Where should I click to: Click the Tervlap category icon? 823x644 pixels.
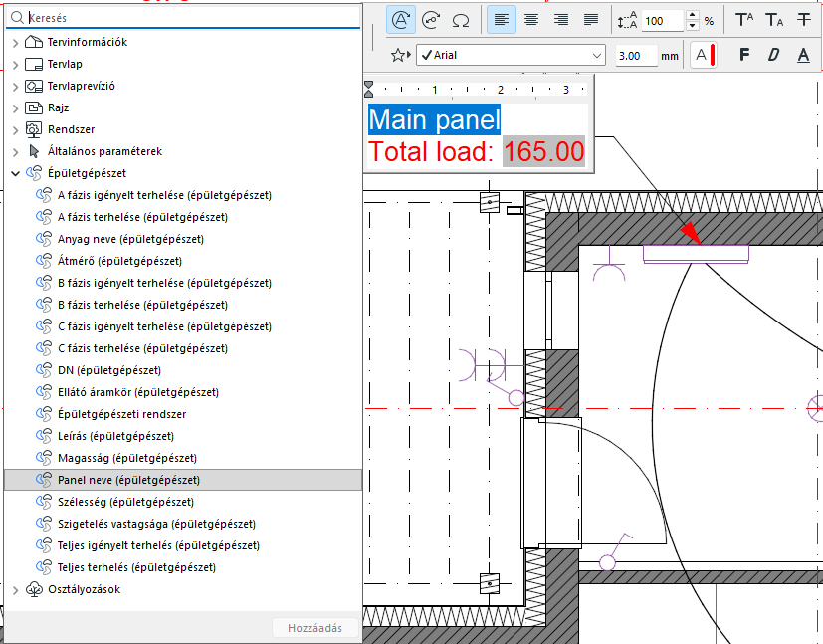click(x=34, y=64)
